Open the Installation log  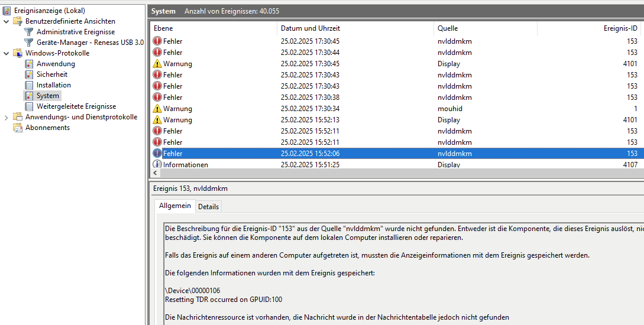coord(54,85)
